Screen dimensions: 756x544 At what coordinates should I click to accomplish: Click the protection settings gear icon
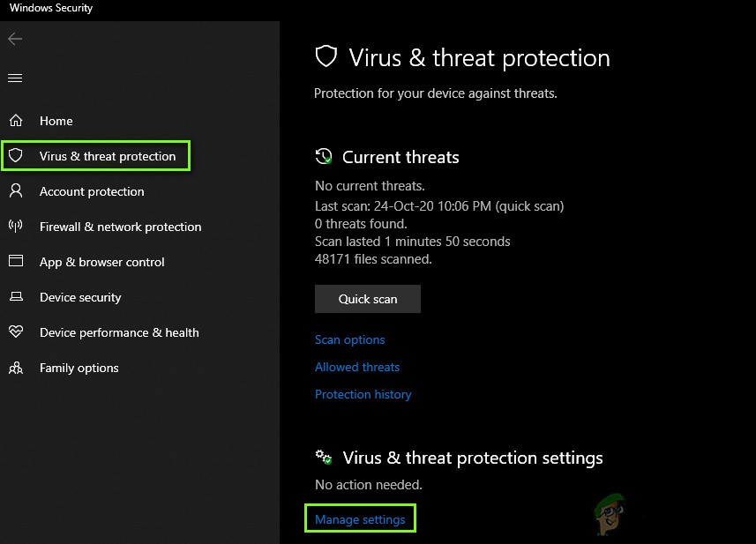point(323,457)
